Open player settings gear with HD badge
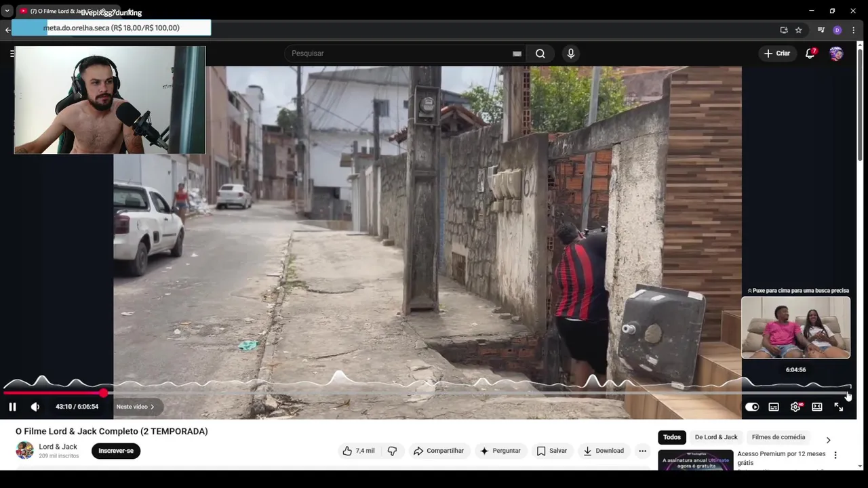This screenshot has height=488, width=868. tap(795, 407)
